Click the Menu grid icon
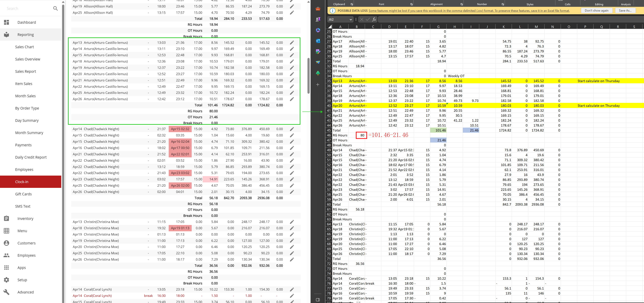Image resolution: width=644 pixels, height=303 pixels. coord(6,231)
